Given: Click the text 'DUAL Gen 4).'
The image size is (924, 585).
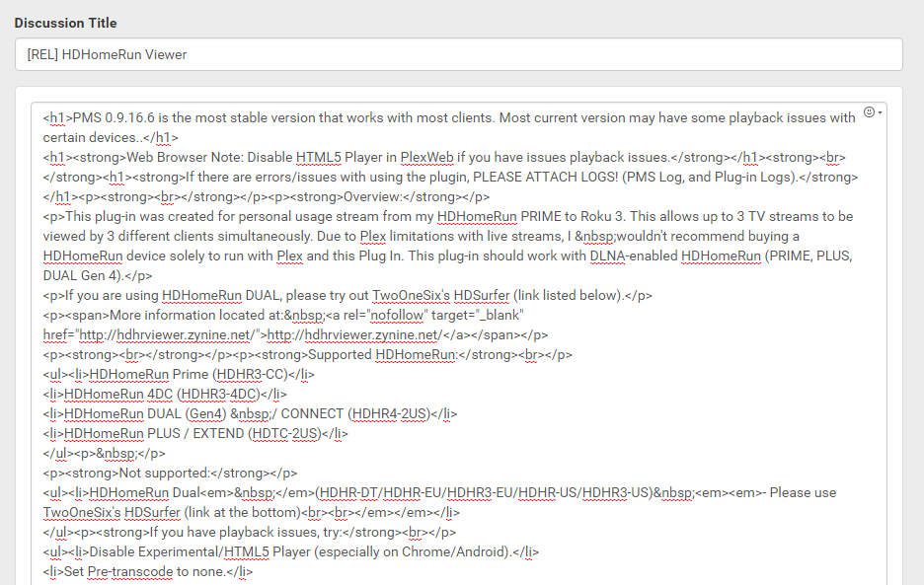Looking at the screenshot, I should (x=83, y=275).
